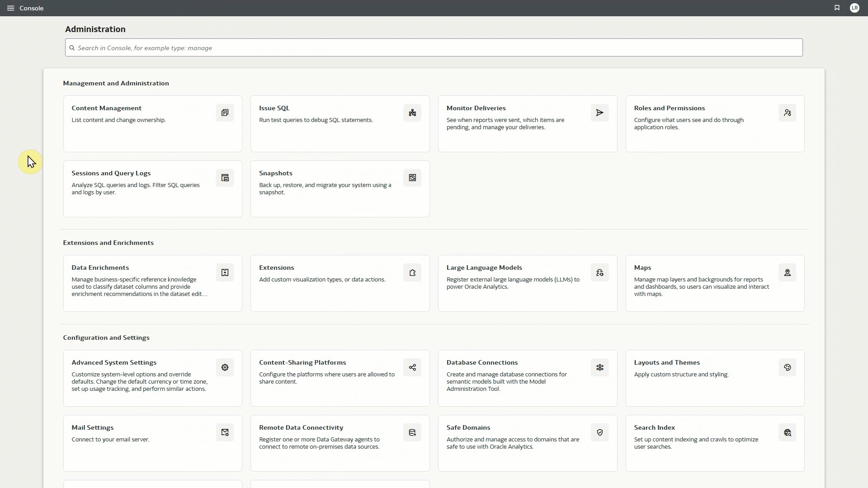Open Data Enrichments
868x488 pixels.
point(100,267)
